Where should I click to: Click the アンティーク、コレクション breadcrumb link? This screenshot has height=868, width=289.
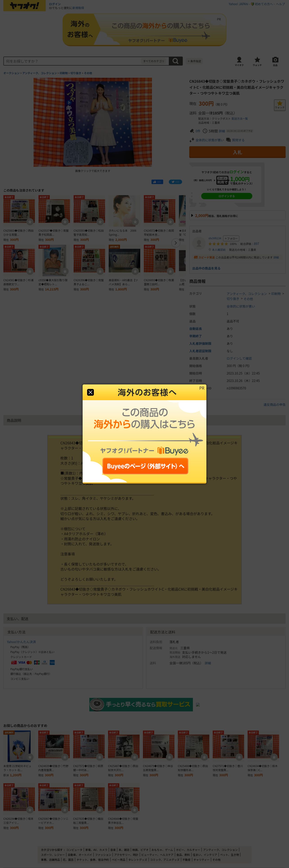(40, 73)
